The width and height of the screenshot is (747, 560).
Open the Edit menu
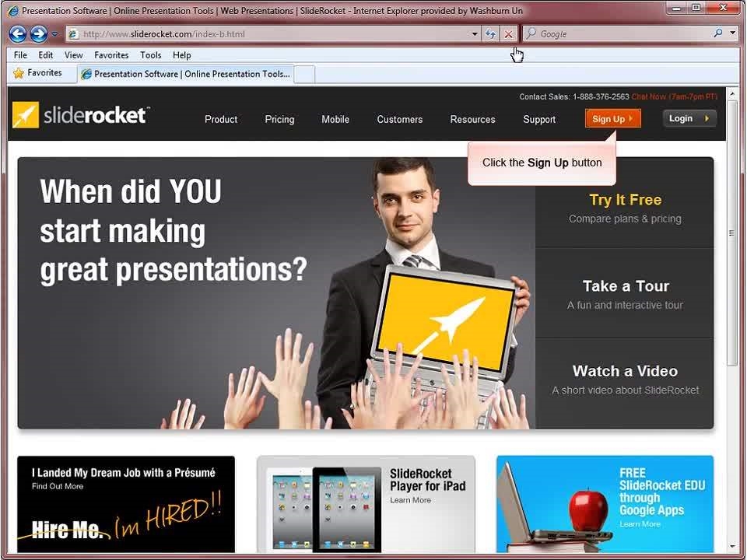coord(46,54)
